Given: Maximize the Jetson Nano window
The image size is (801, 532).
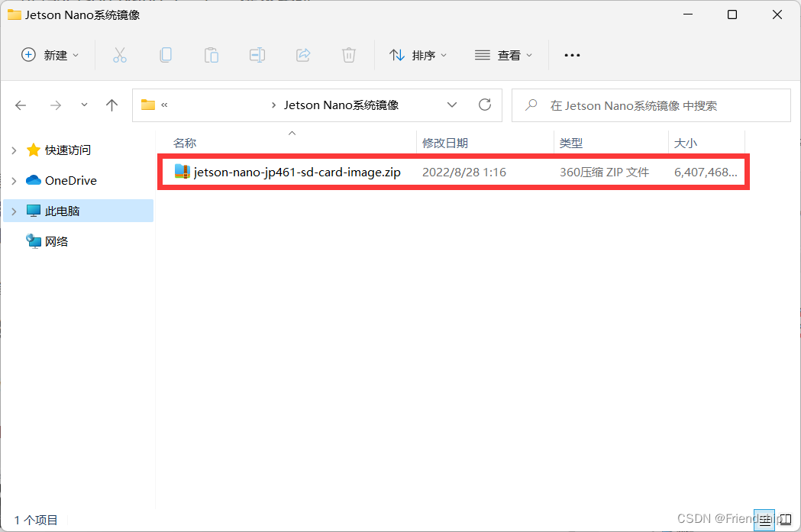Looking at the screenshot, I should [x=732, y=15].
